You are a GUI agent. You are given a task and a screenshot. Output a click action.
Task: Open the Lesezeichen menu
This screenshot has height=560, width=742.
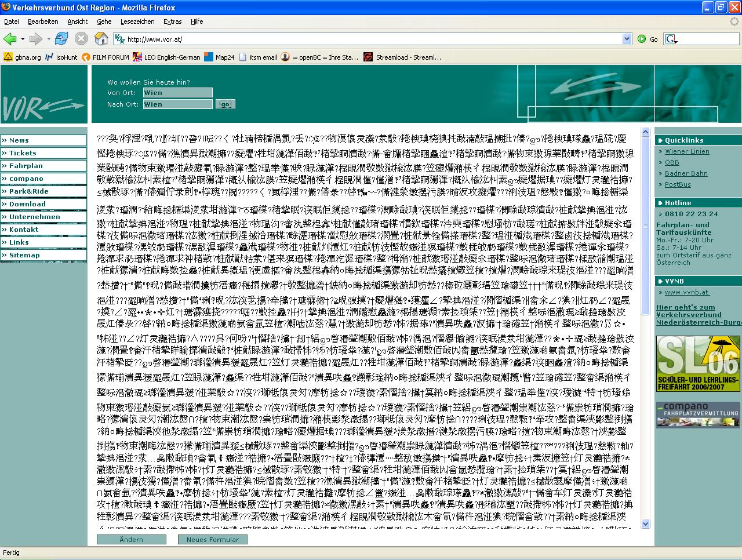pos(137,21)
